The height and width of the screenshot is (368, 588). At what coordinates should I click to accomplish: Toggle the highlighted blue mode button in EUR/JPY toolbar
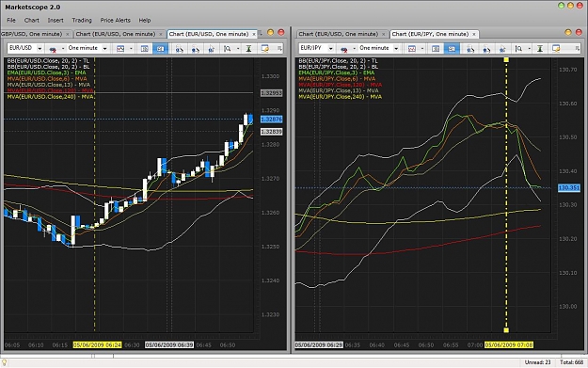click(452, 49)
